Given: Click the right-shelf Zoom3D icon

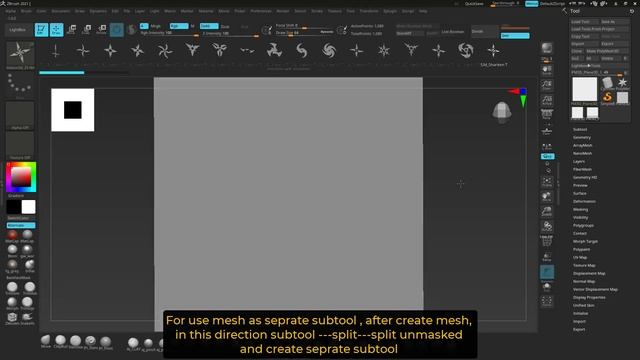Looking at the screenshot, I should click(x=547, y=211).
